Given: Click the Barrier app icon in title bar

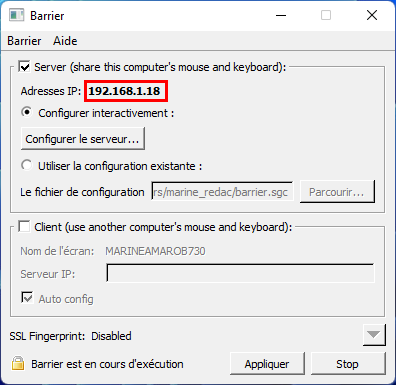Looking at the screenshot, I should point(16,15).
